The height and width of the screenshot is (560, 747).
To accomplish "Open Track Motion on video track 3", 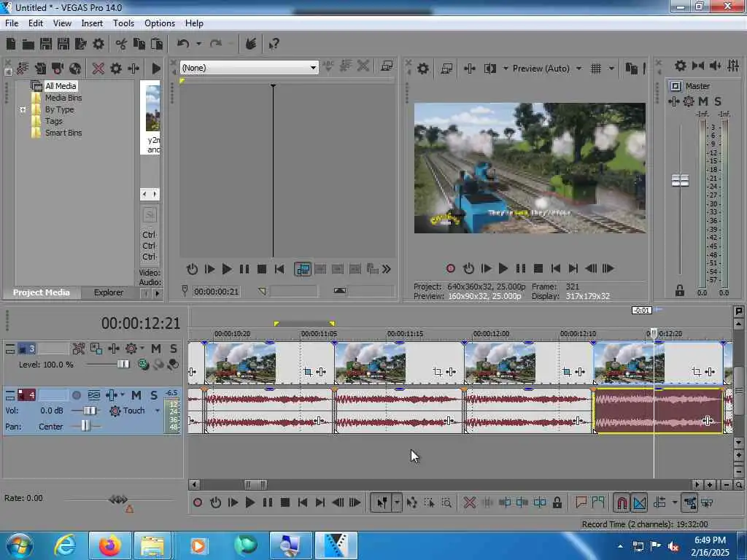I will coord(79,349).
